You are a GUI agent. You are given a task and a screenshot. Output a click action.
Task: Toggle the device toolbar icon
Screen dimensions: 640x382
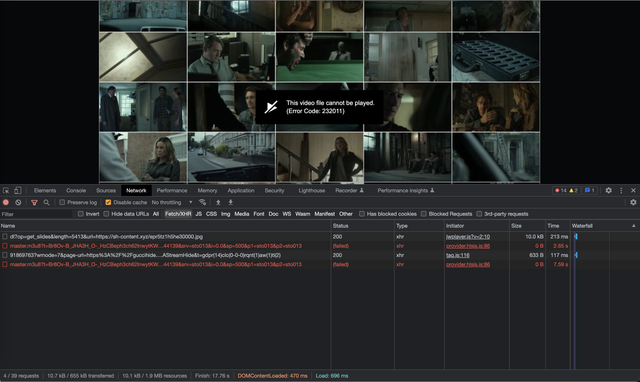(18, 191)
